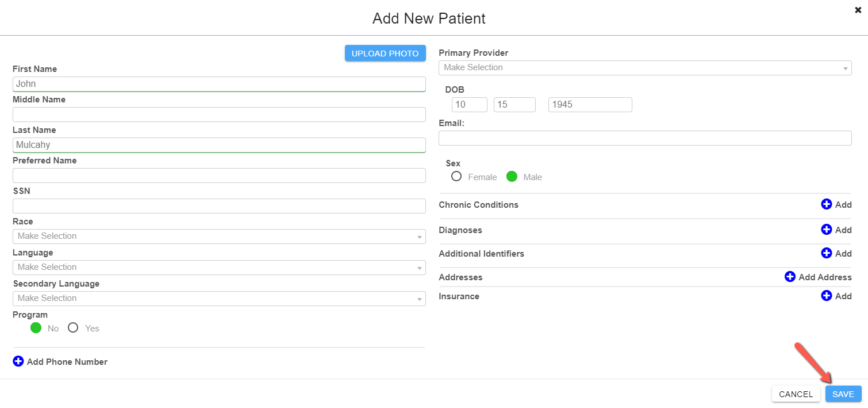The image size is (868, 408).
Task: Save the new patient
Action: (843, 394)
